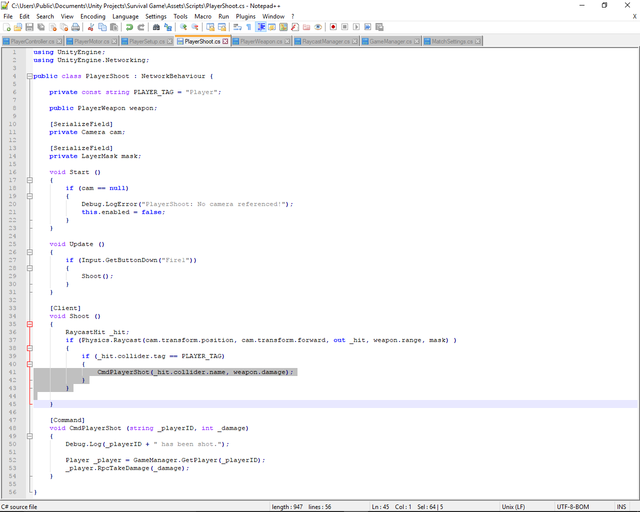
Task: Switch to the GameManager.cs tab
Action: coord(391,42)
